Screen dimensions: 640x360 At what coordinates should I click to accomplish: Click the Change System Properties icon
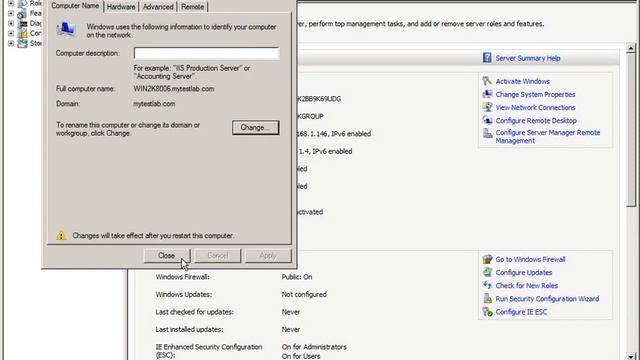click(x=487, y=94)
